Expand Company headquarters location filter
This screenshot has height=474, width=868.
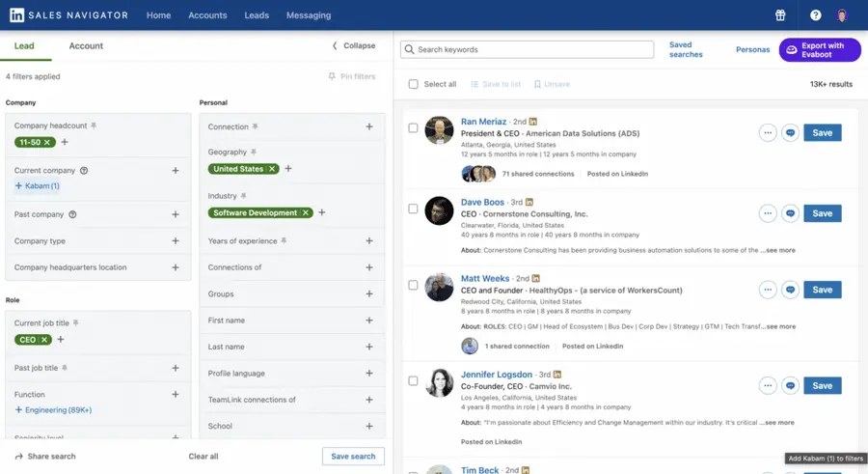coord(176,267)
